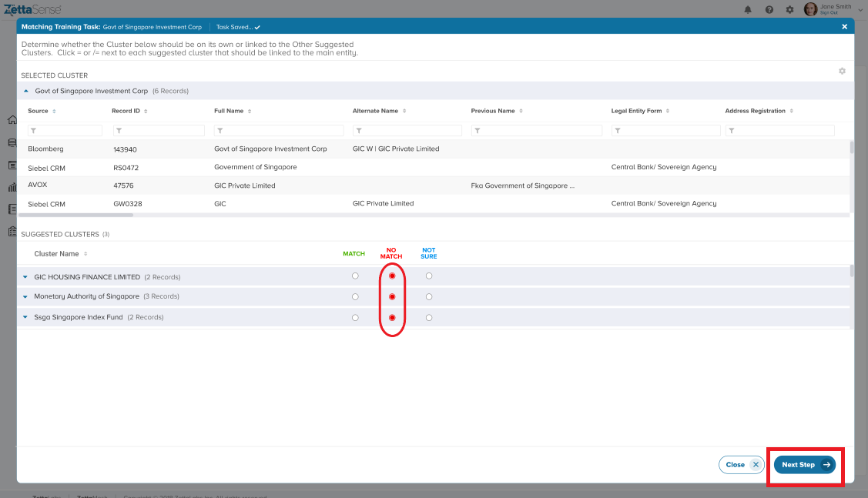Sort the Cluster Name column

click(85, 254)
